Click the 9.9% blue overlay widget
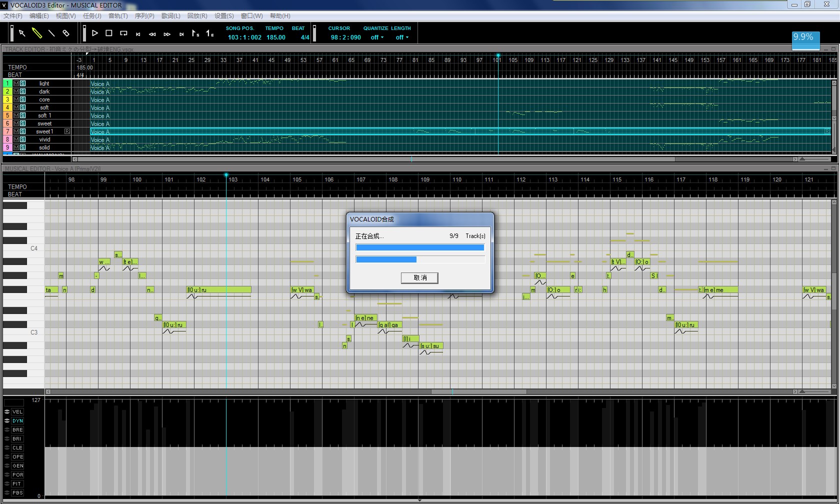The image size is (840, 504). (x=805, y=40)
